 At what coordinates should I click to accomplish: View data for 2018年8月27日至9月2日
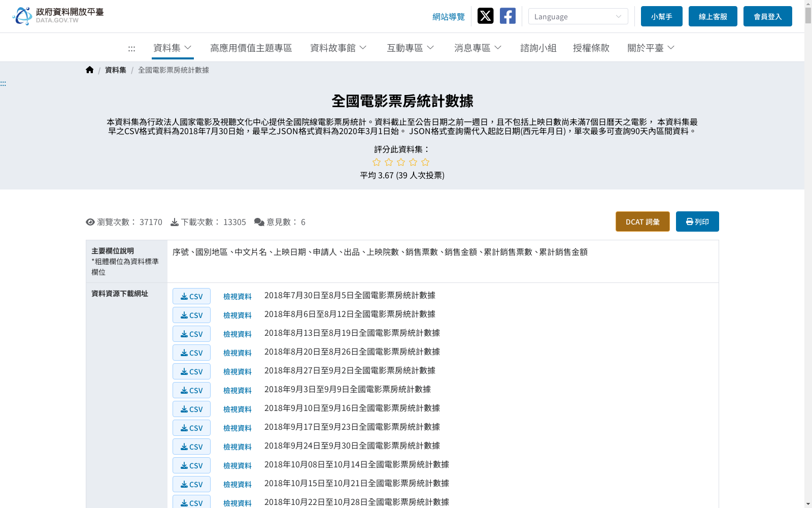[238, 371]
